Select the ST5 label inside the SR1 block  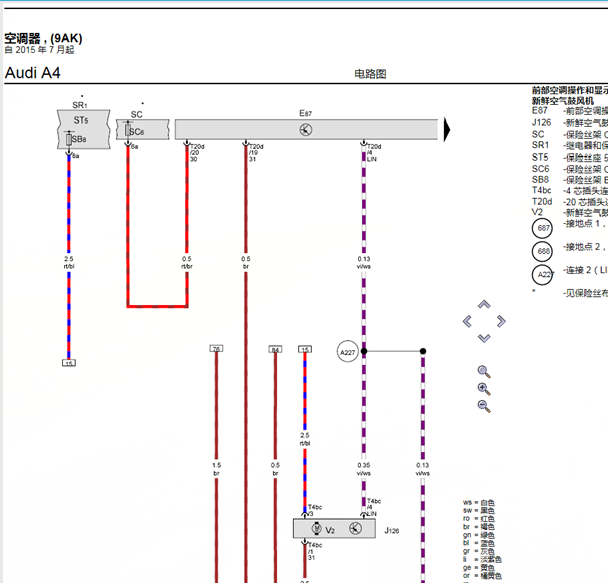click(x=81, y=120)
